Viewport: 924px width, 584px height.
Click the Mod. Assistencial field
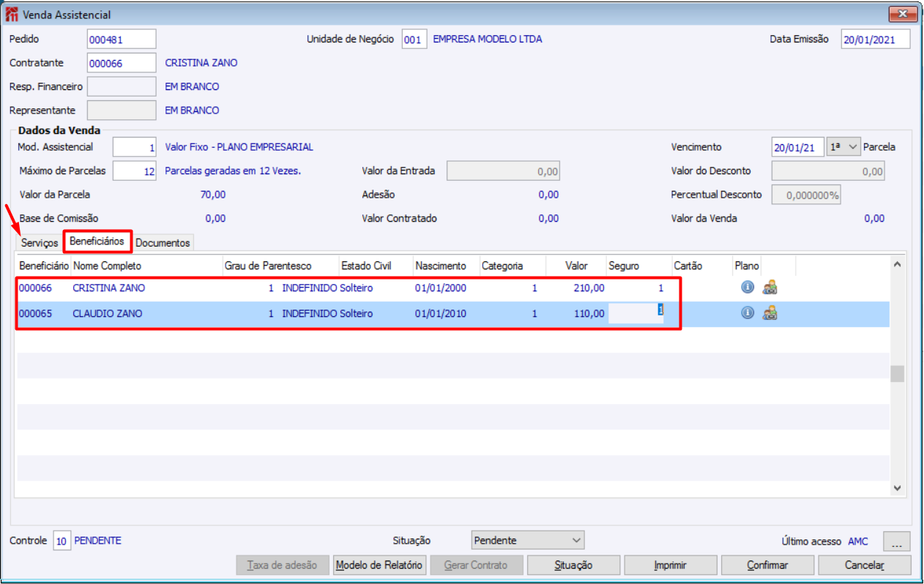click(135, 147)
